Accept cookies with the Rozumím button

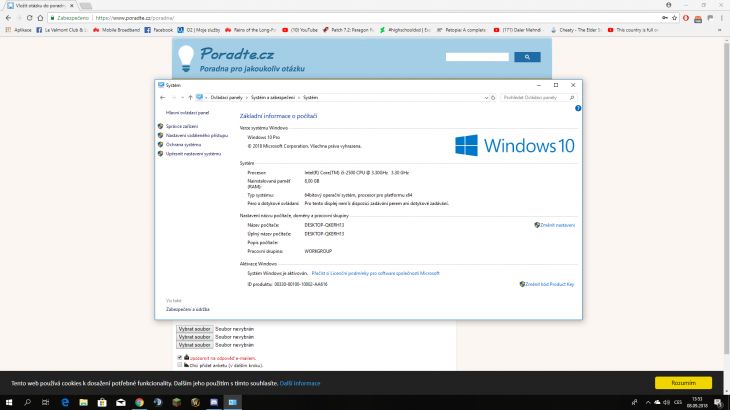point(683,383)
